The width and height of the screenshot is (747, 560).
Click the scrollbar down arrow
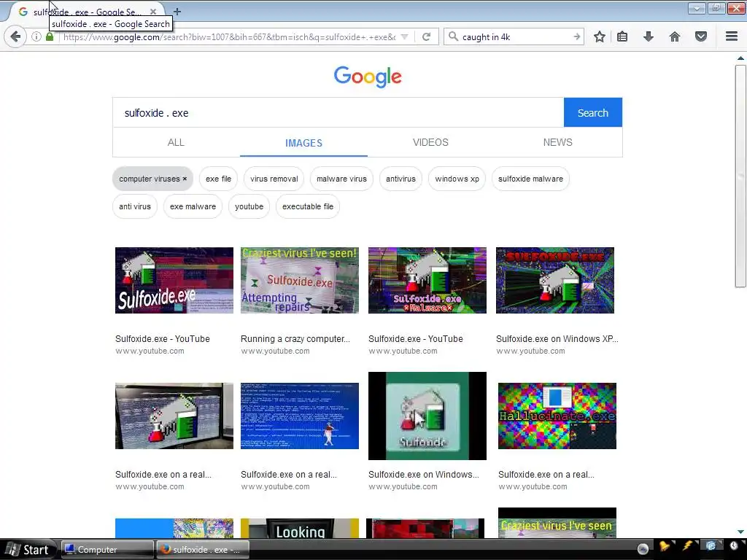(740, 532)
